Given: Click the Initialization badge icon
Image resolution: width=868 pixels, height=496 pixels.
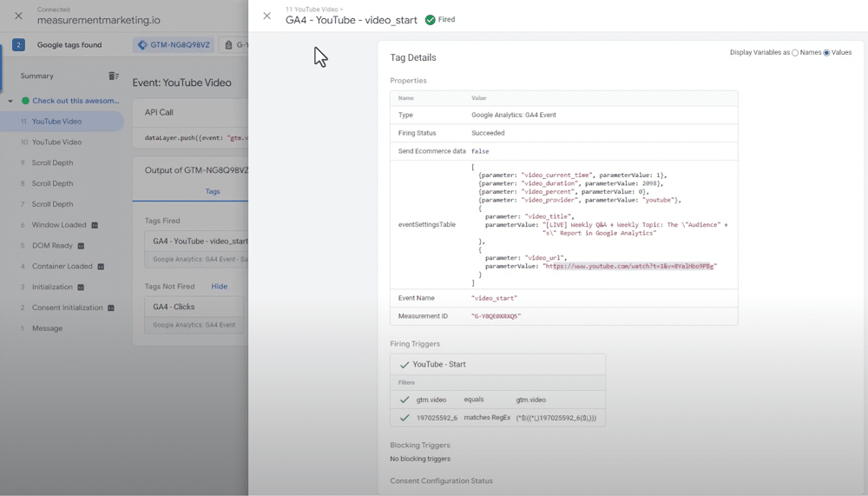Looking at the screenshot, I should [x=81, y=287].
